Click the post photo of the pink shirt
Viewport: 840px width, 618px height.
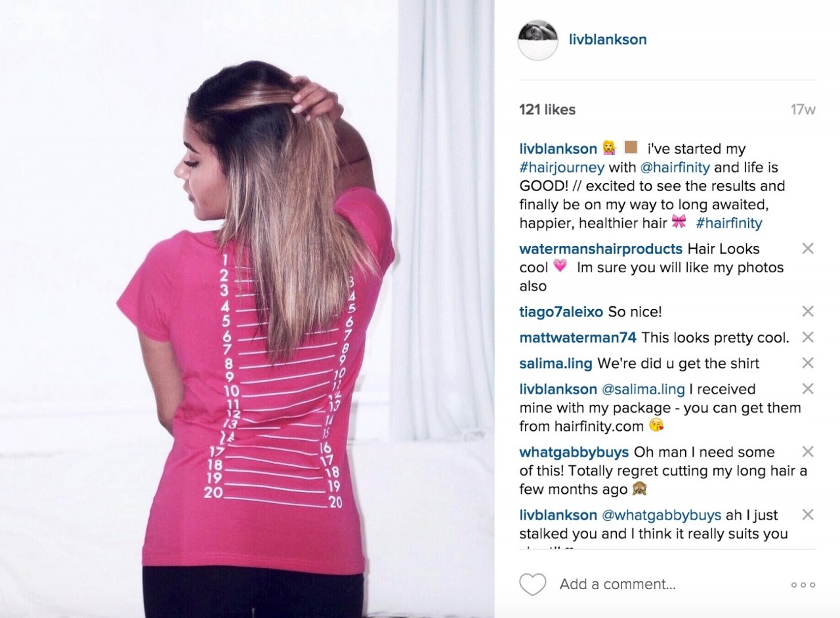point(247,309)
